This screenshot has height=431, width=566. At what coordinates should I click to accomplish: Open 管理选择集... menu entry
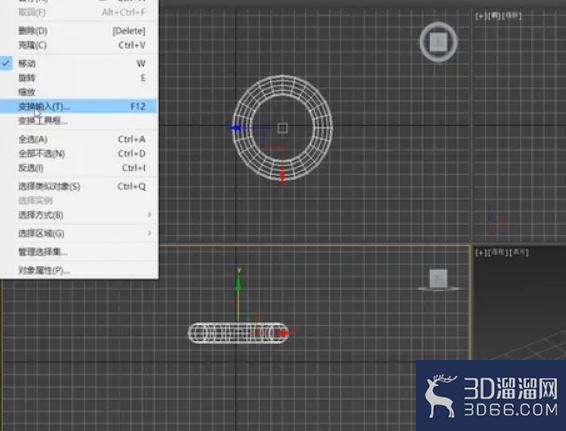coord(78,252)
